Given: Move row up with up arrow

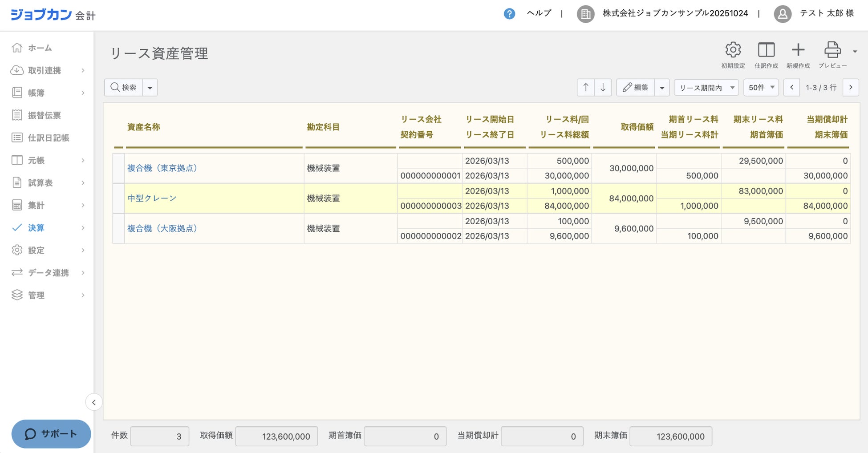Looking at the screenshot, I should [586, 88].
